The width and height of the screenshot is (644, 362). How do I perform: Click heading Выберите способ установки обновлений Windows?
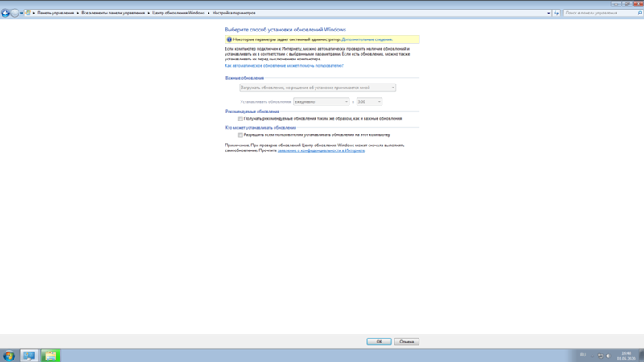click(x=286, y=30)
